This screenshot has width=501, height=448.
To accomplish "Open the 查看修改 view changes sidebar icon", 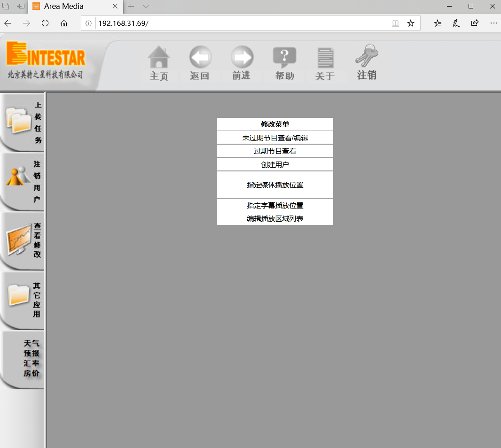I will pos(21,239).
